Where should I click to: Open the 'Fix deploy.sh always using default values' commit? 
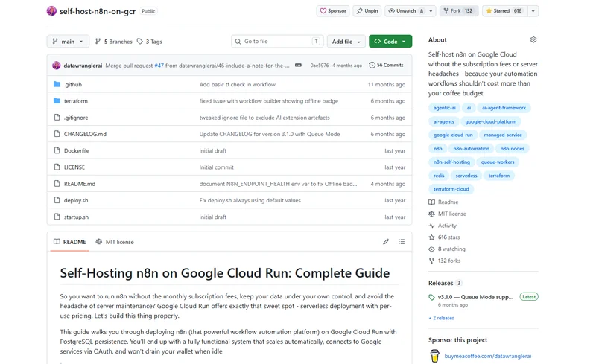250,200
